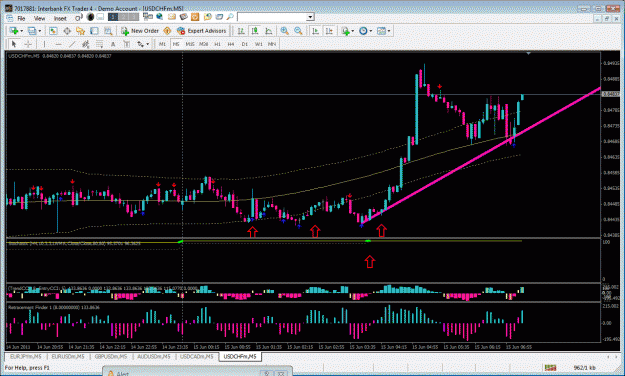Open the Arrows objects tool
625x376 pixels.
point(140,44)
